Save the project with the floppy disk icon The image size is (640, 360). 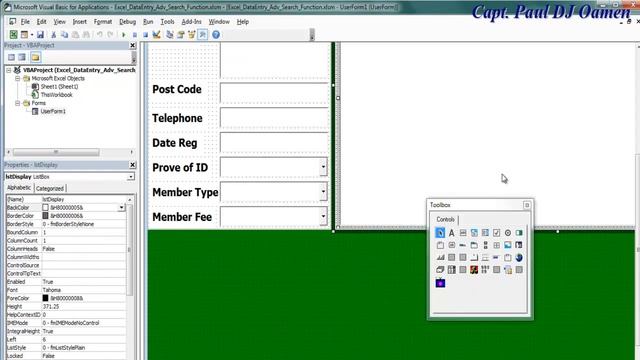pos(40,35)
